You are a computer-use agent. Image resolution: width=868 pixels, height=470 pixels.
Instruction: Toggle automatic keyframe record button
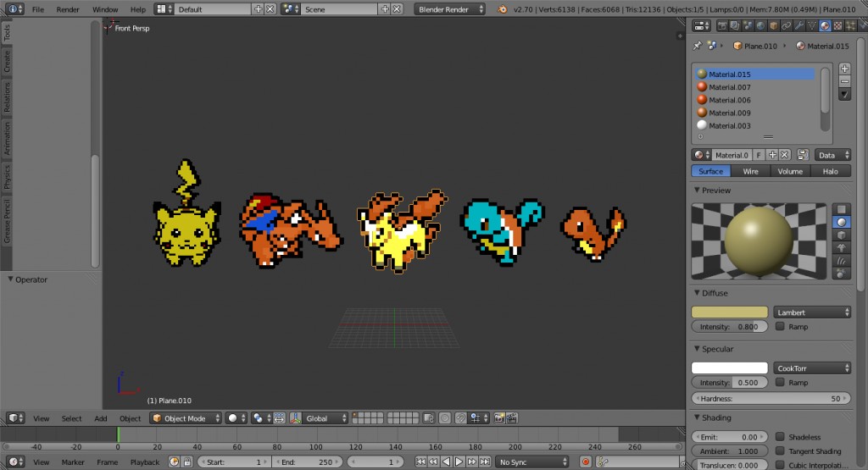[585, 462]
